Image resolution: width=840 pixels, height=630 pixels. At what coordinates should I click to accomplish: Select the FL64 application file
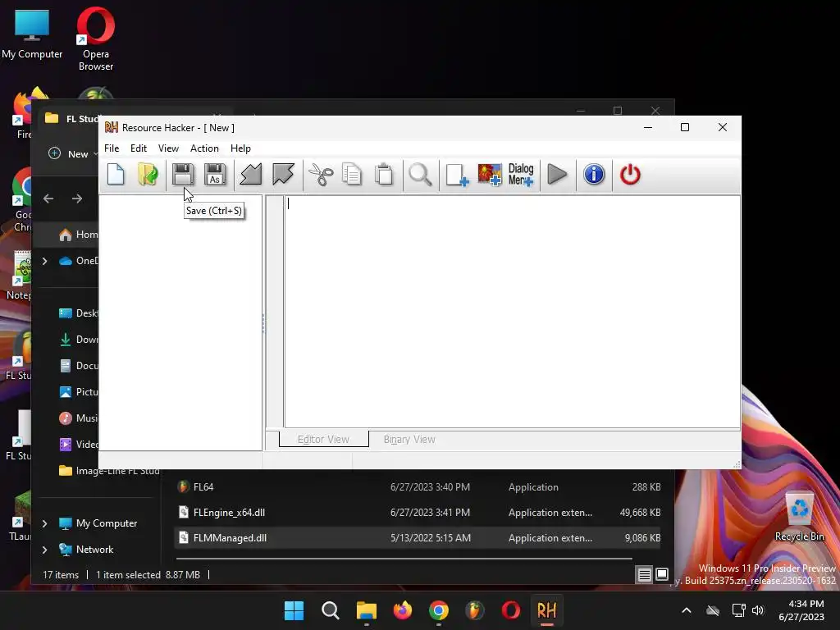(x=418, y=487)
